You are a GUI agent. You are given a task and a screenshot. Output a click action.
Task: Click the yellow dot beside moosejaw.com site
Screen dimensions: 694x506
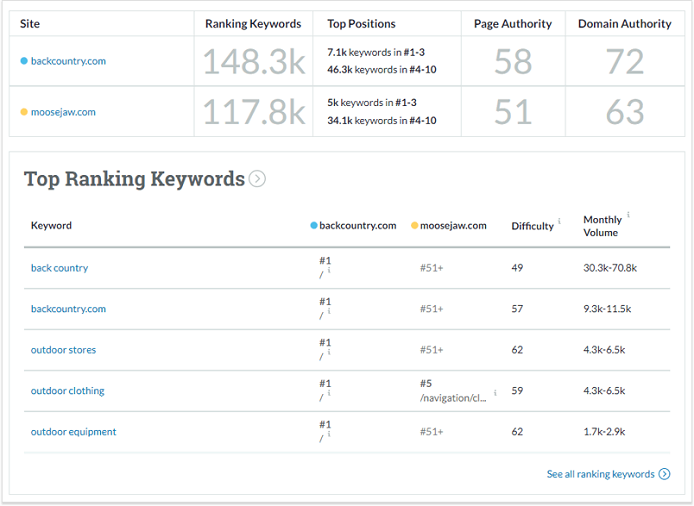[x=24, y=112]
